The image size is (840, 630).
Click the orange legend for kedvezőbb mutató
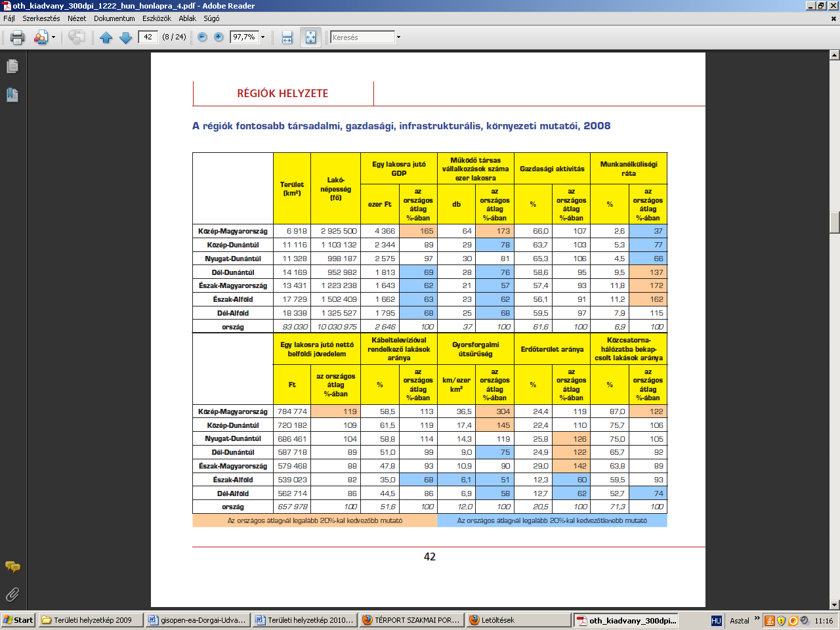click(x=315, y=520)
